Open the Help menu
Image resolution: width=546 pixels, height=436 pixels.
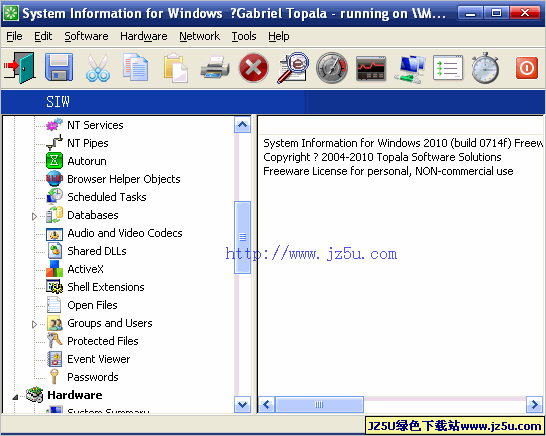click(x=279, y=36)
